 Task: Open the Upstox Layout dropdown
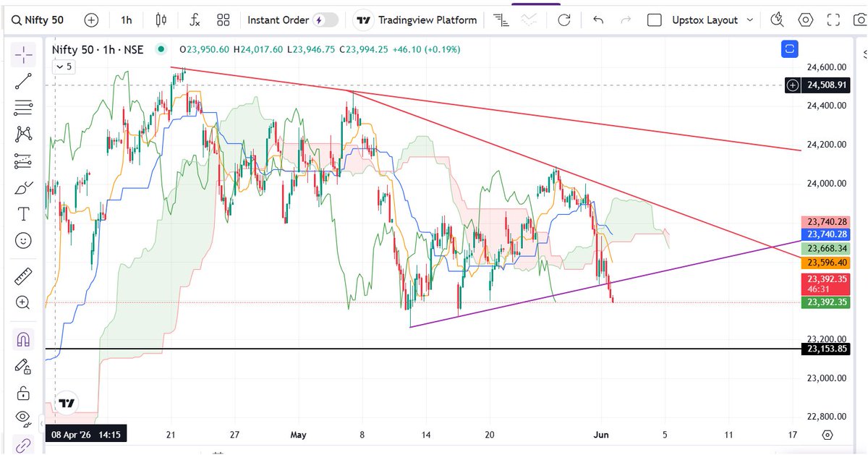pos(712,20)
